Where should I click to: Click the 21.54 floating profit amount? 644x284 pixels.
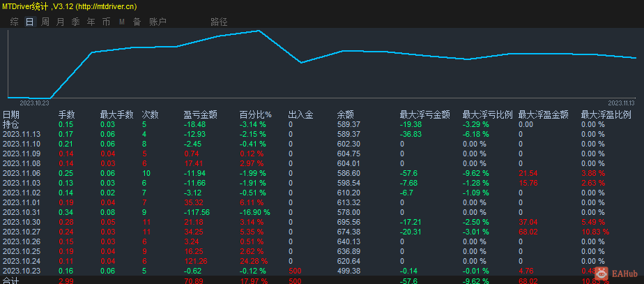(x=528, y=173)
